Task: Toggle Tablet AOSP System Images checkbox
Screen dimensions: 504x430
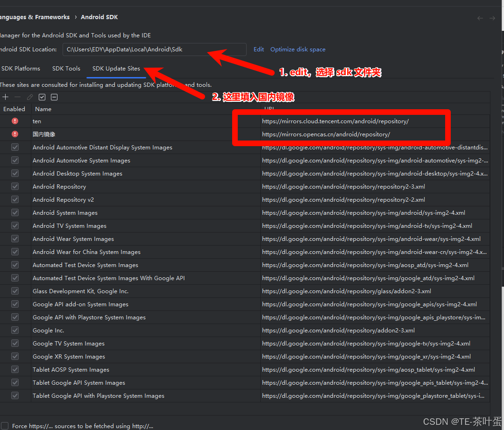Action: [15, 370]
